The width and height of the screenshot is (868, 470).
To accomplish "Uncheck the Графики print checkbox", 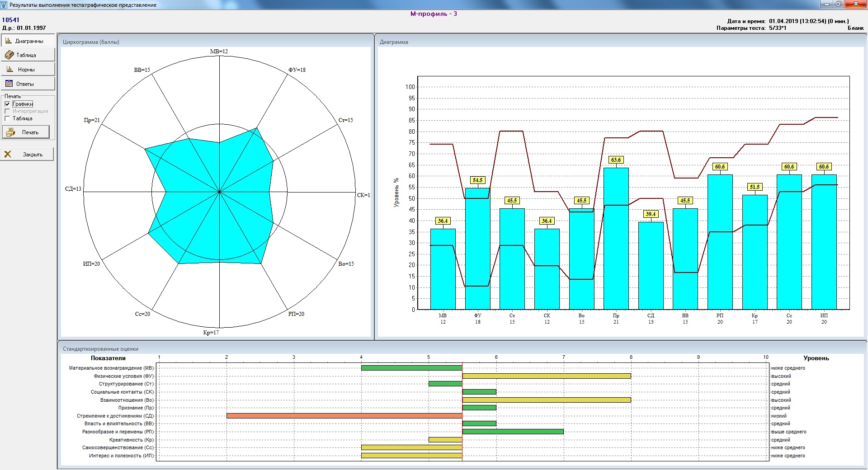I will point(7,104).
